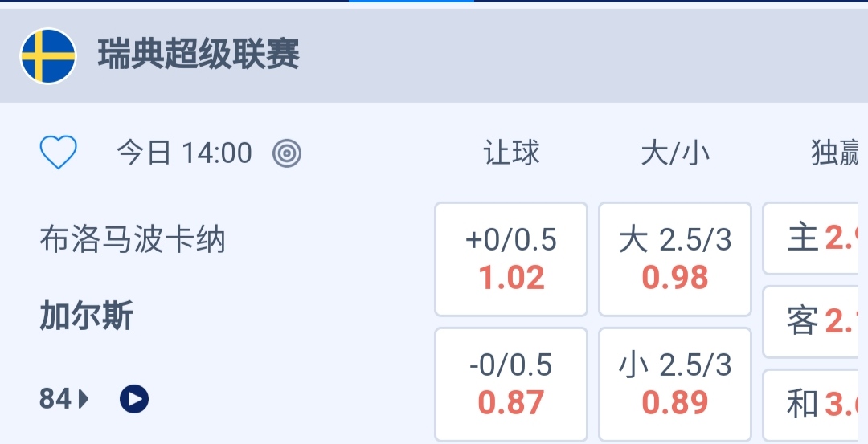Tap the 84 markets count
The image size is (868, 444).
(55, 398)
